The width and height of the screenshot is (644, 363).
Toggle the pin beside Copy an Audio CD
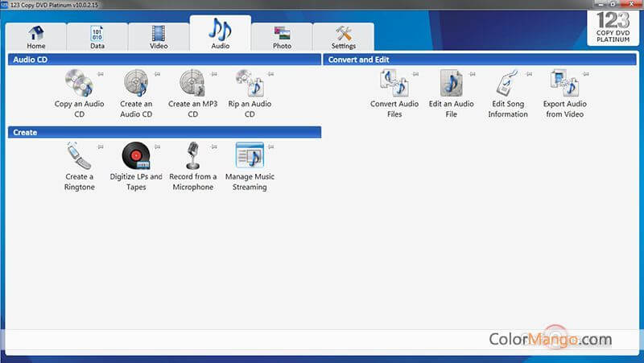100,74
